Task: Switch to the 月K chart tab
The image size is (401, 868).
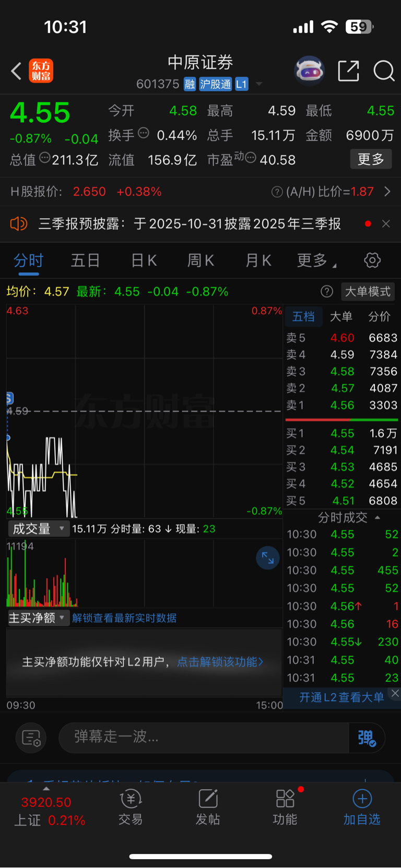Action: [258, 260]
